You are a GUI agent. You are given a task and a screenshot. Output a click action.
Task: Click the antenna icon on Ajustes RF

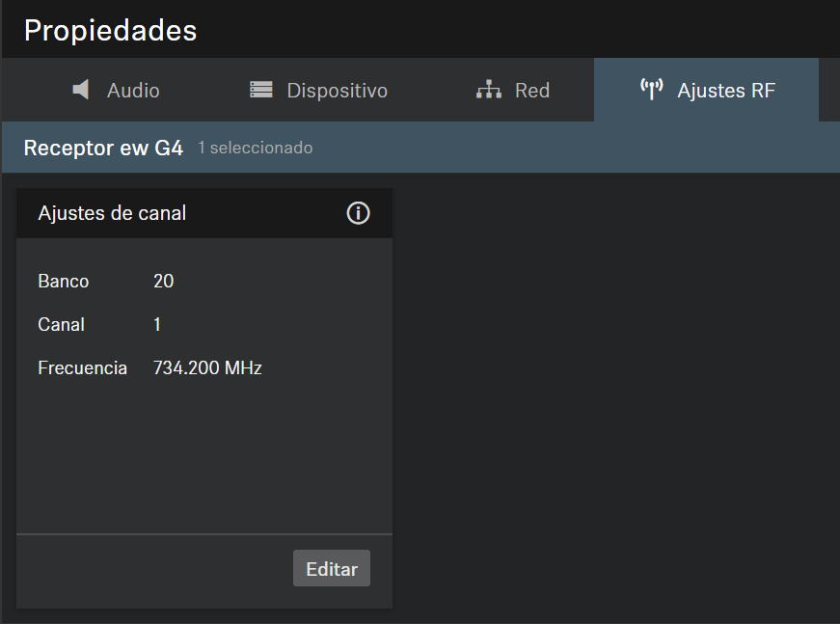tap(652, 90)
